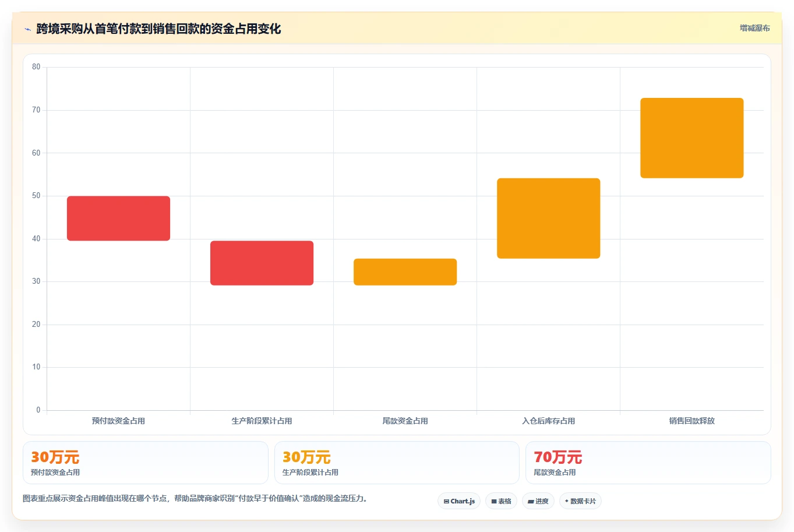The width and height of the screenshot is (794, 532).
Task: Click the 预付款资金占用 axis label
Action: (118, 421)
